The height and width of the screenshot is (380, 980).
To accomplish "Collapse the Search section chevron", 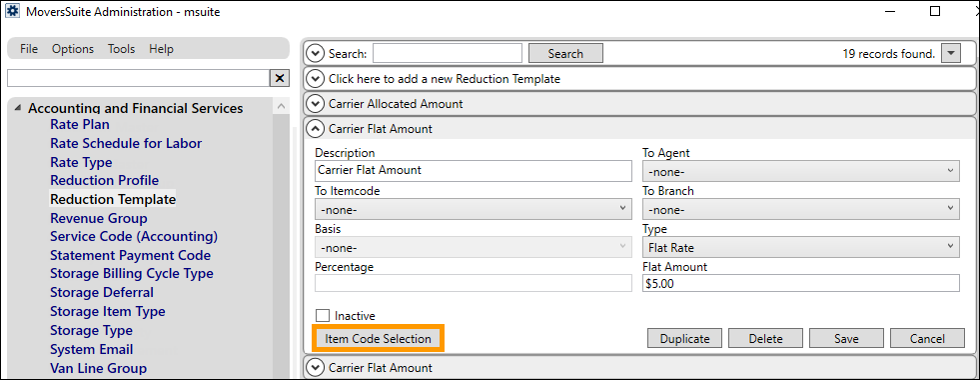I will pos(316,54).
